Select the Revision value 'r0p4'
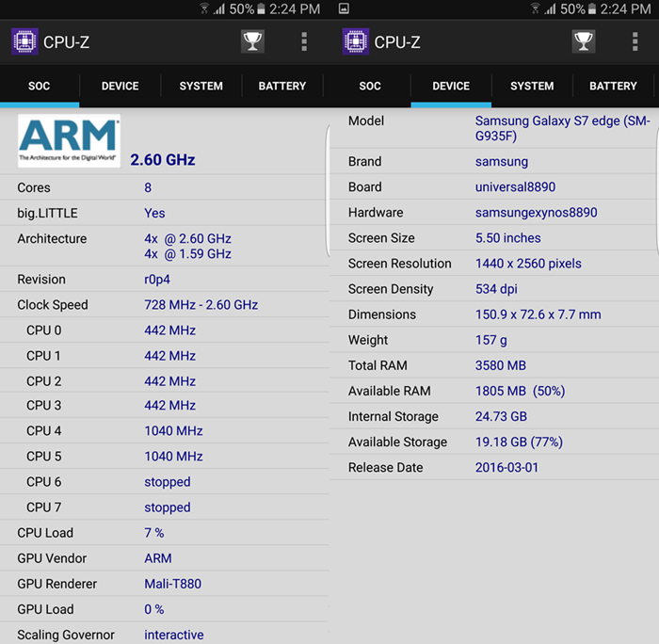Screen dimensions: 659x644 (x=157, y=280)
